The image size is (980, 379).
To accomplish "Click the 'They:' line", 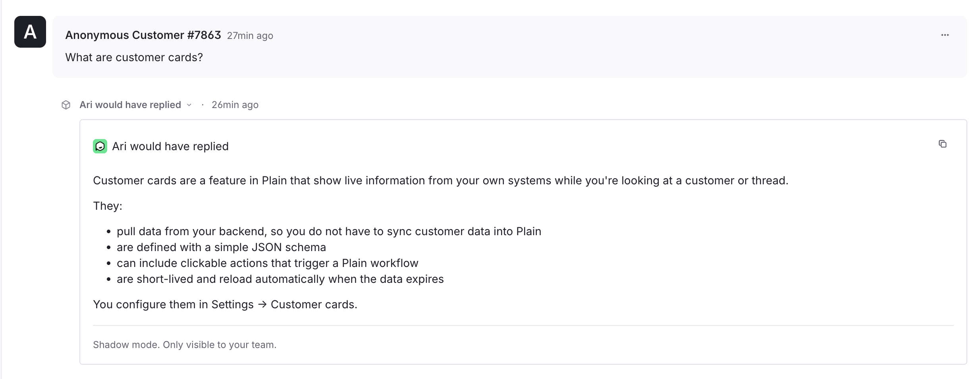I will (x=108, y=206).
